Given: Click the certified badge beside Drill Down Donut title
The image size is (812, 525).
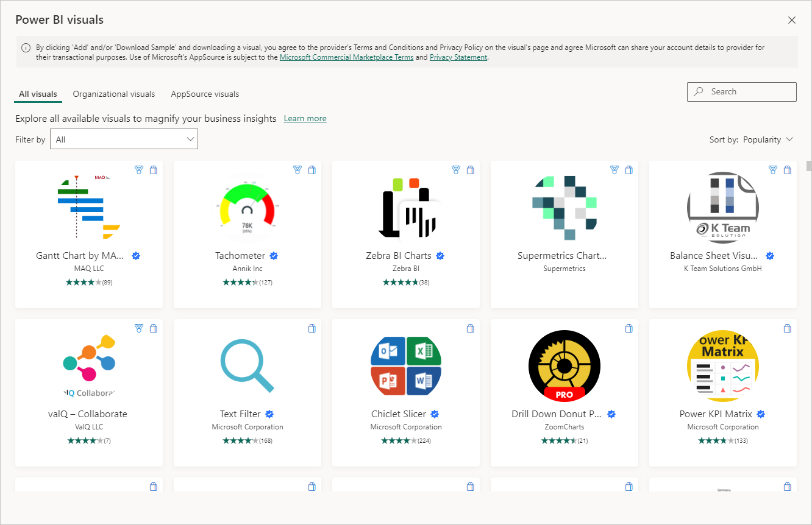Looking at the screenshot, I should click(611, 414).
